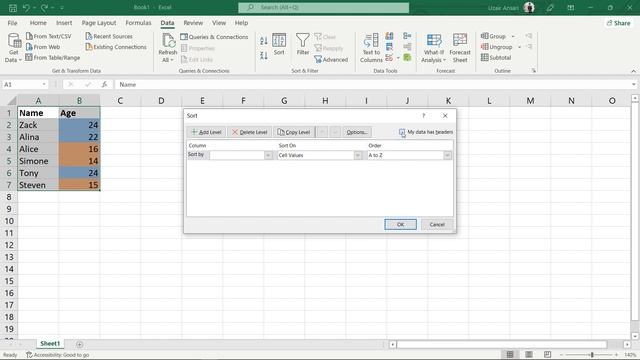Expand the Ungroup dropdown arrow
The width and height of the screenshot is (640, 360).
tap(519, 47)
